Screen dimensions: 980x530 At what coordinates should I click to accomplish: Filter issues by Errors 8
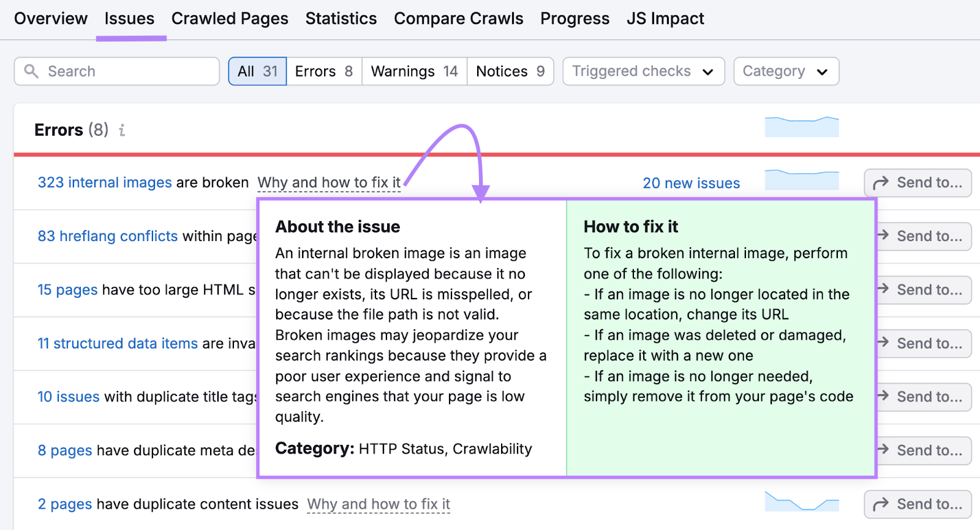click(x=323, y=72)
